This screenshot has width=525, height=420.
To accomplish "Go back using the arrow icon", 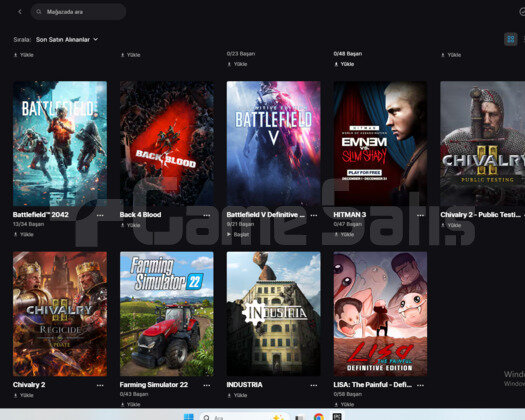I will pyautogui.click(x=20, y=12).
